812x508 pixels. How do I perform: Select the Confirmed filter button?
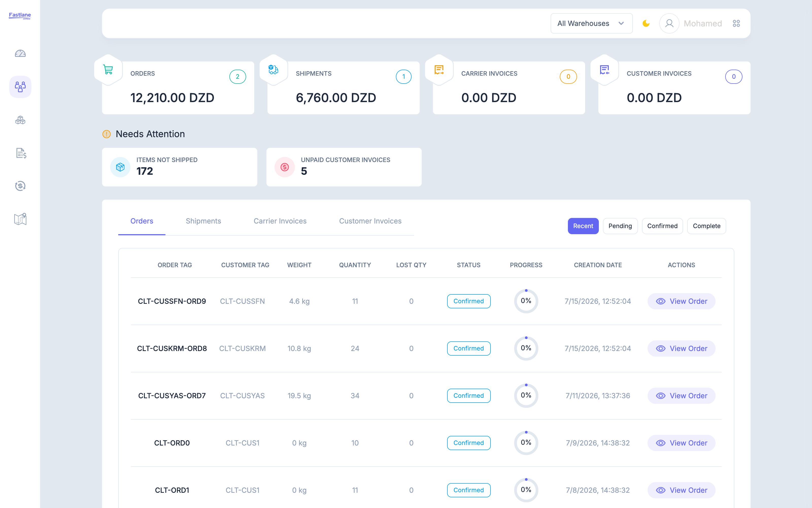(x=662, y=226)
